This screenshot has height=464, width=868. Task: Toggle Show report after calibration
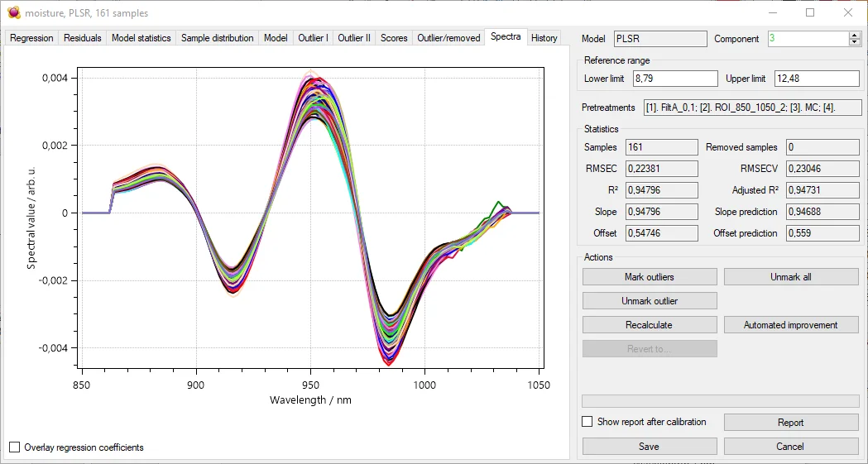click(587, 422)
